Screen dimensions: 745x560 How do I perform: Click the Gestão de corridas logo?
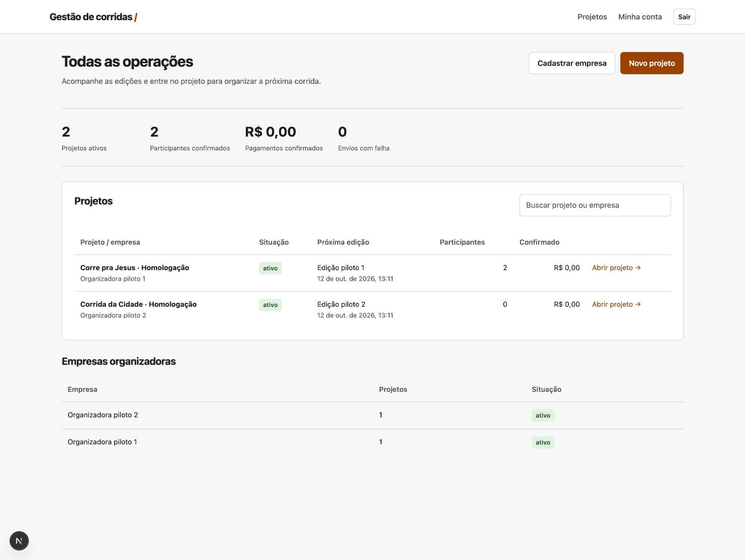coord(93,17)
